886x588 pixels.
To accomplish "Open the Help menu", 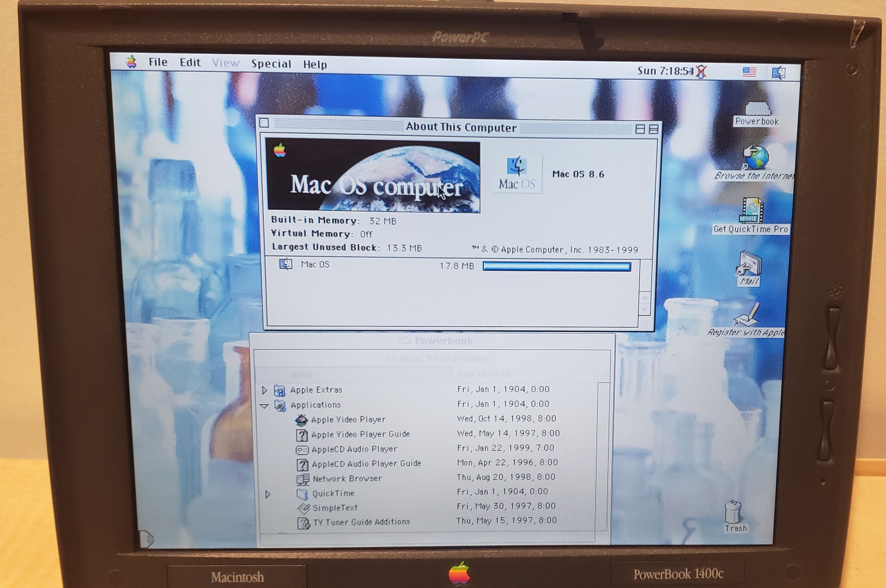I will point(315,64).
